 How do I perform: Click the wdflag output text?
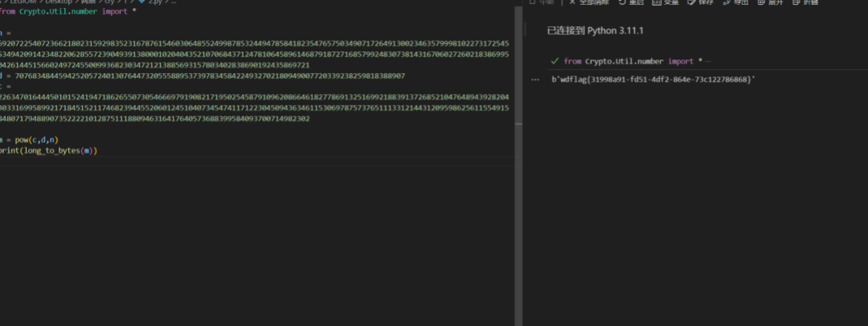coord(640,79)
